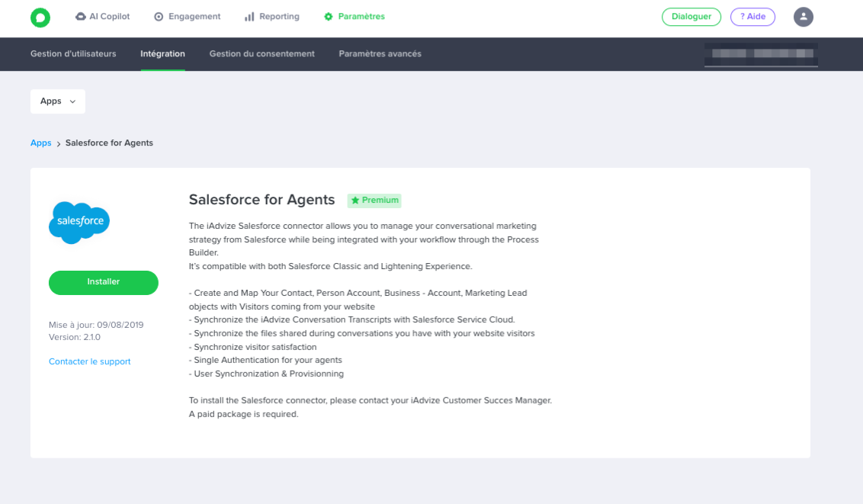Open the user profile avatar icon
The image size is (863, 504).
(803, 17)
